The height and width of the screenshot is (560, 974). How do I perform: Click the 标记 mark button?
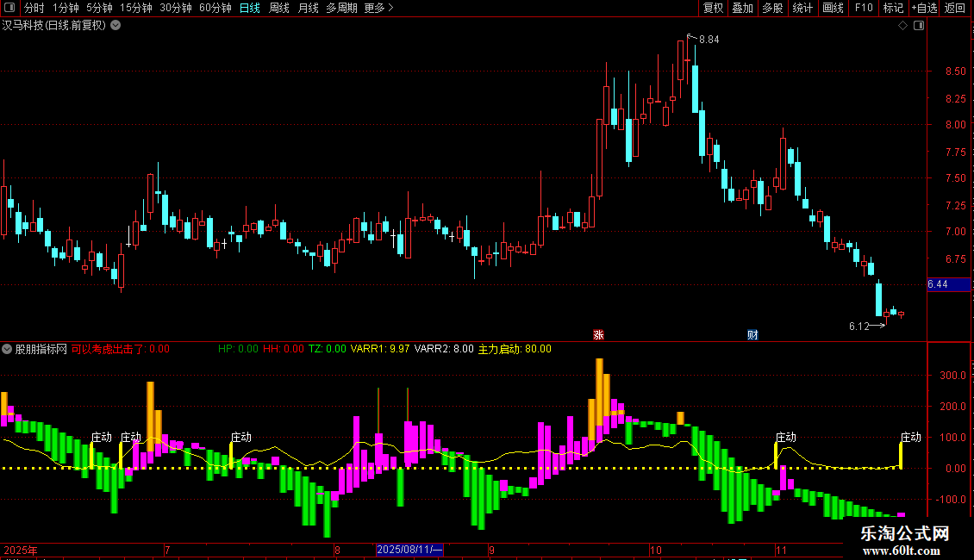click(893, 8)
